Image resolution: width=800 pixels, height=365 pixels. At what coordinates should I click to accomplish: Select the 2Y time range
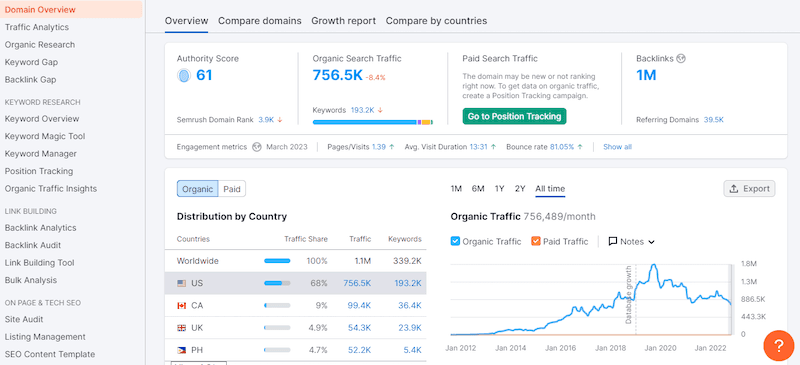click(520, 189)
